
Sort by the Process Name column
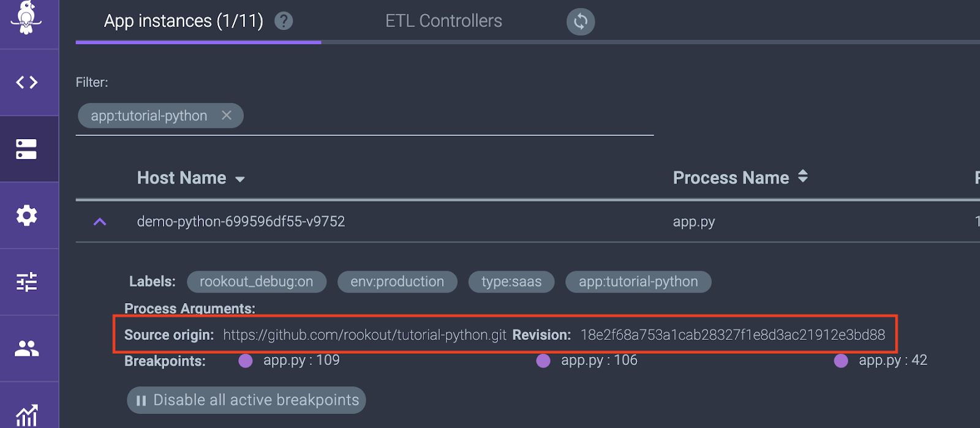tap(803, 176)
